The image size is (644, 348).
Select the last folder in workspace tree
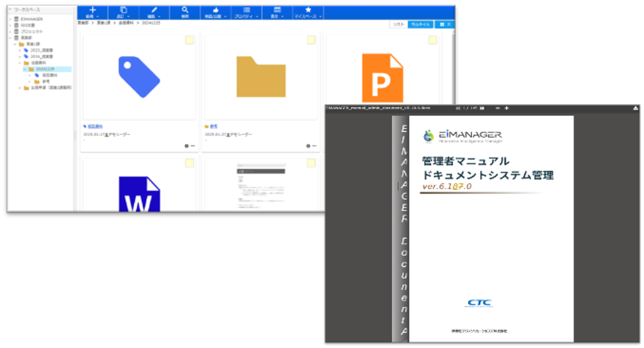[x=48, y=87]
